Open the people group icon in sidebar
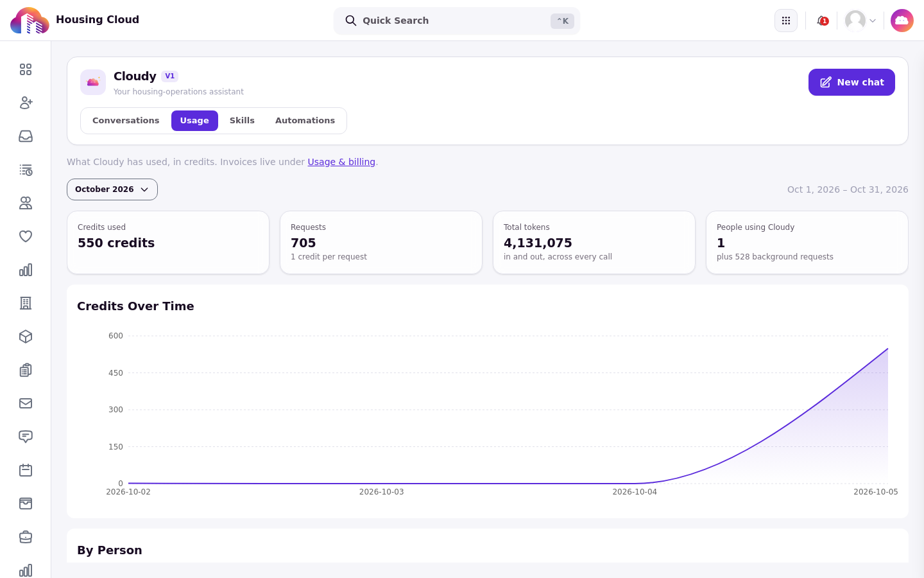 point(26,203)
